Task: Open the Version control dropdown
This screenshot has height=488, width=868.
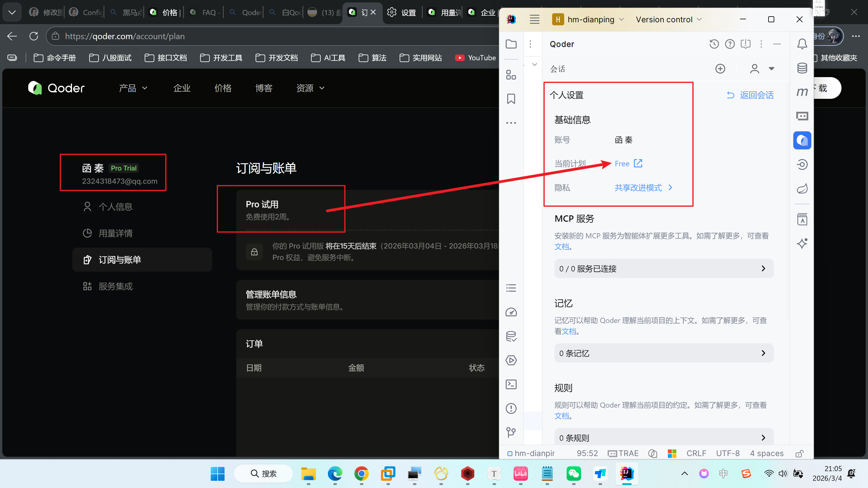Action: point(668,20)
